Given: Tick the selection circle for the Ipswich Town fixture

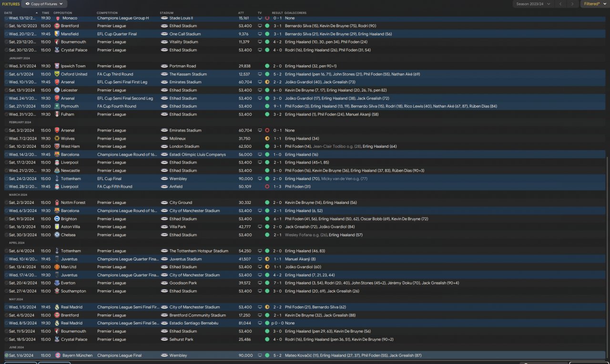Looking at the screenshot, I should 7,66.
